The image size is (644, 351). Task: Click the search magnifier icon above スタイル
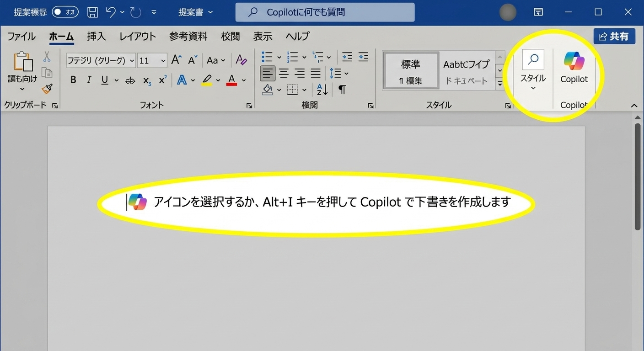click(x=533, y=59)
